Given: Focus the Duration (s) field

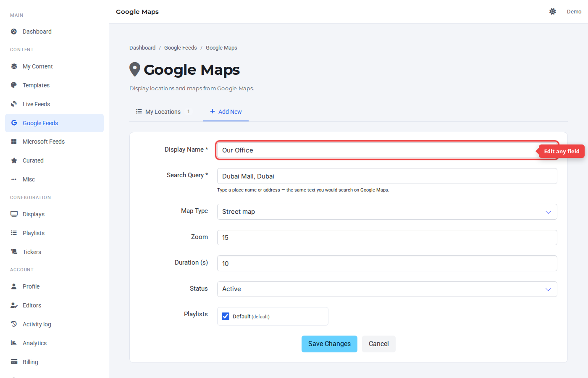Looking at the screenshot, I should (x=387, y=263).
